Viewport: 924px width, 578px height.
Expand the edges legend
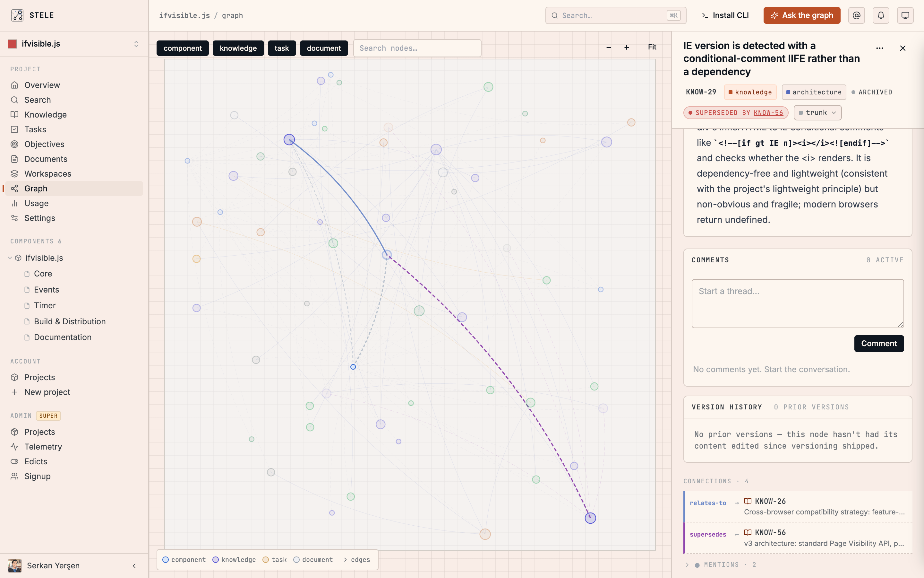357,560
